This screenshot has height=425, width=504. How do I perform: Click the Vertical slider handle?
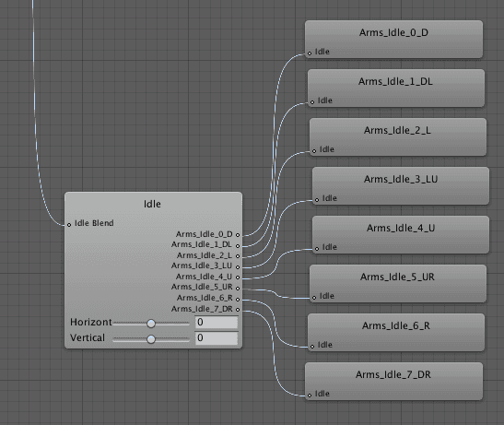151,339
